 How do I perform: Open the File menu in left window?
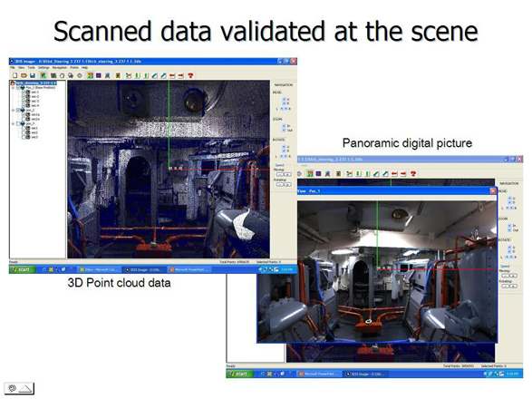[x=13, y=68]
